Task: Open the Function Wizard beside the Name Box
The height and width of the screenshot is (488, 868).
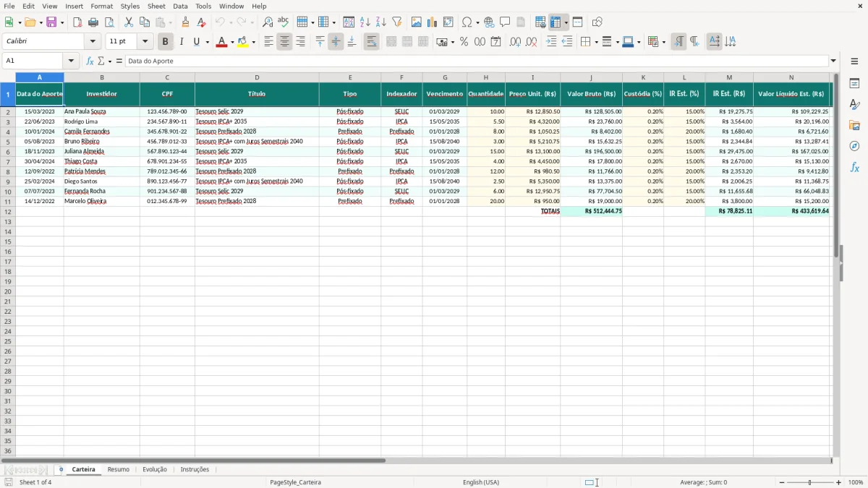Action: [90, 61]
